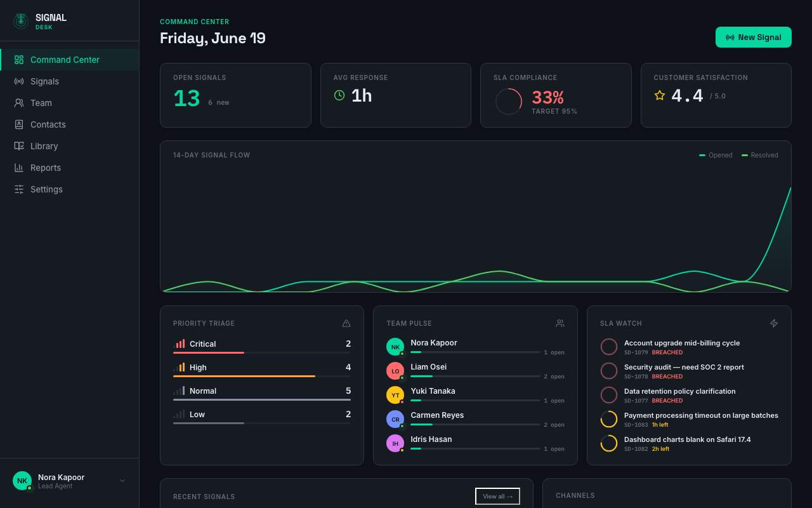Click the Critical priority signal bars icon
Screen dimensions: 812x508
pos(179,344)
